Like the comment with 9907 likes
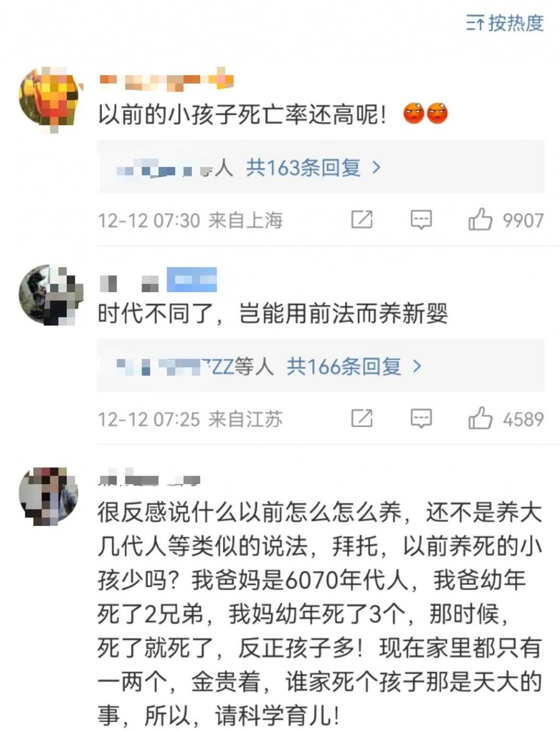Screen dimensions: 560x731 (480, 220)
